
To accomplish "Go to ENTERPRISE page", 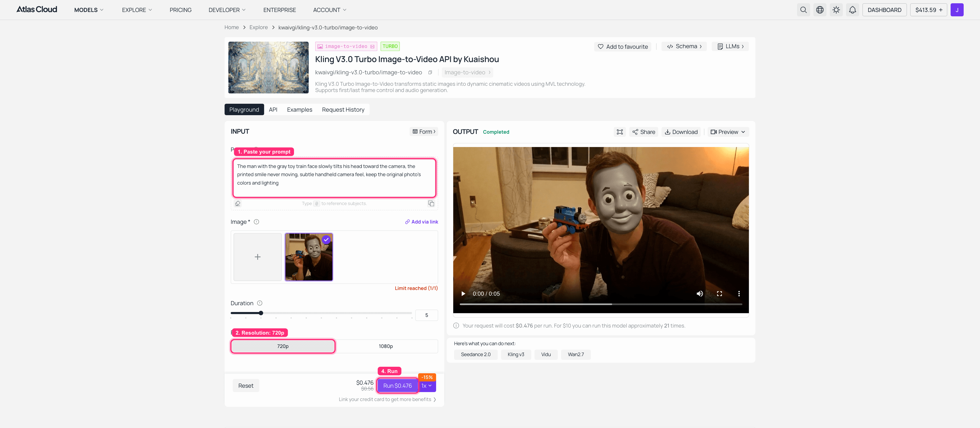I will (x=279, y=10).
